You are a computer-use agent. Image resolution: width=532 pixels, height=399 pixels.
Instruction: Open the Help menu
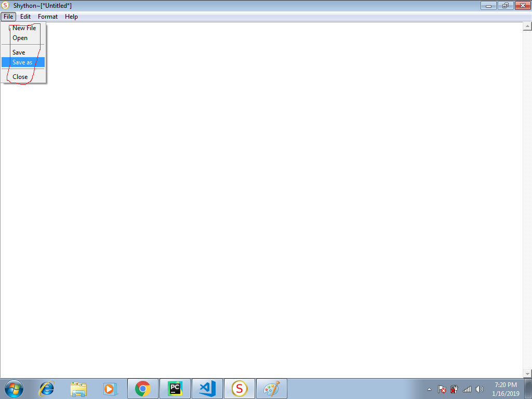coord(71,17)
